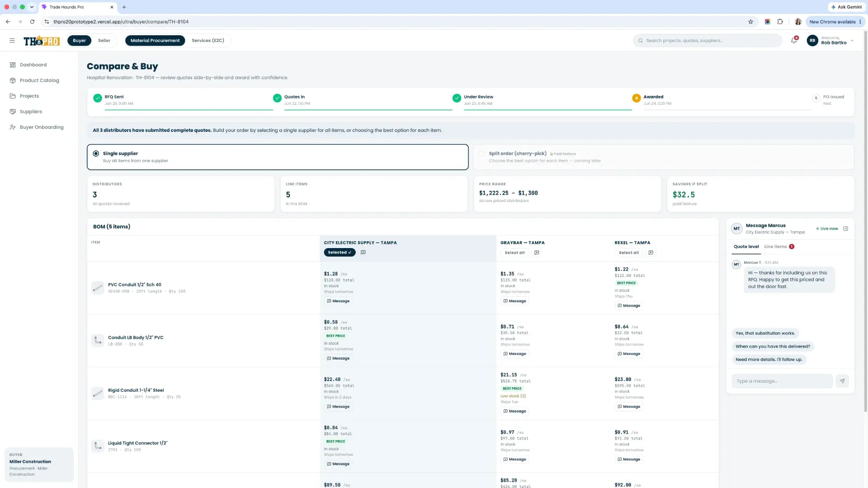Open Dashboard in sidebar

[x=33, y=65]
